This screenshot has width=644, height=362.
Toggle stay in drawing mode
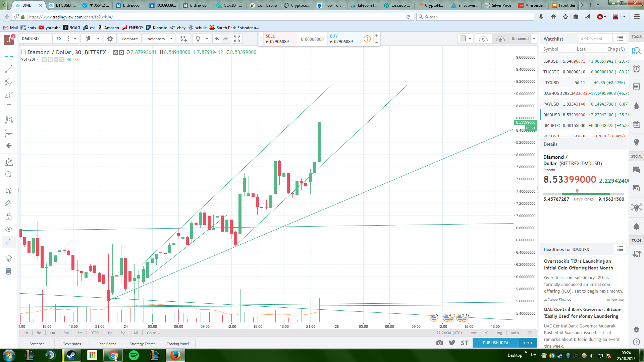9,203
